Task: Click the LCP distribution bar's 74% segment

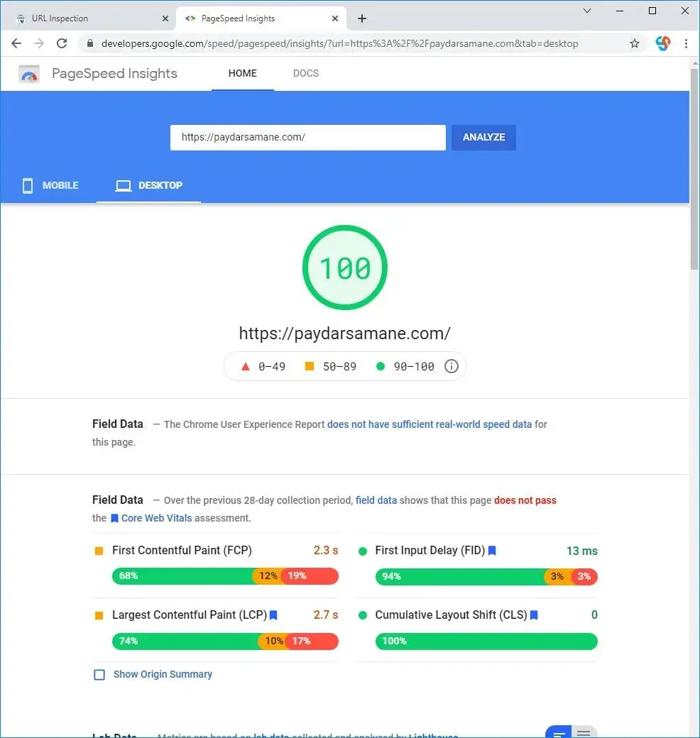Action: pyautogui.click(x=185, y=641)
